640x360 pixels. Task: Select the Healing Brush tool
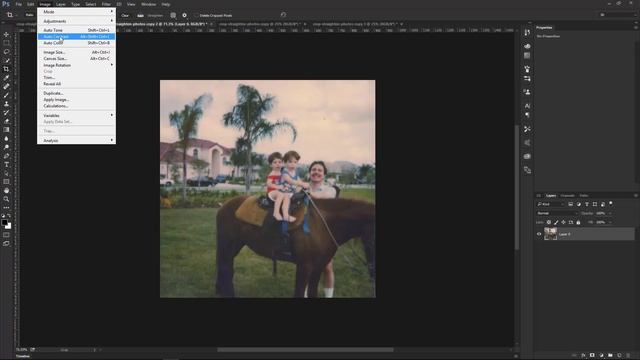click(6, 86)
